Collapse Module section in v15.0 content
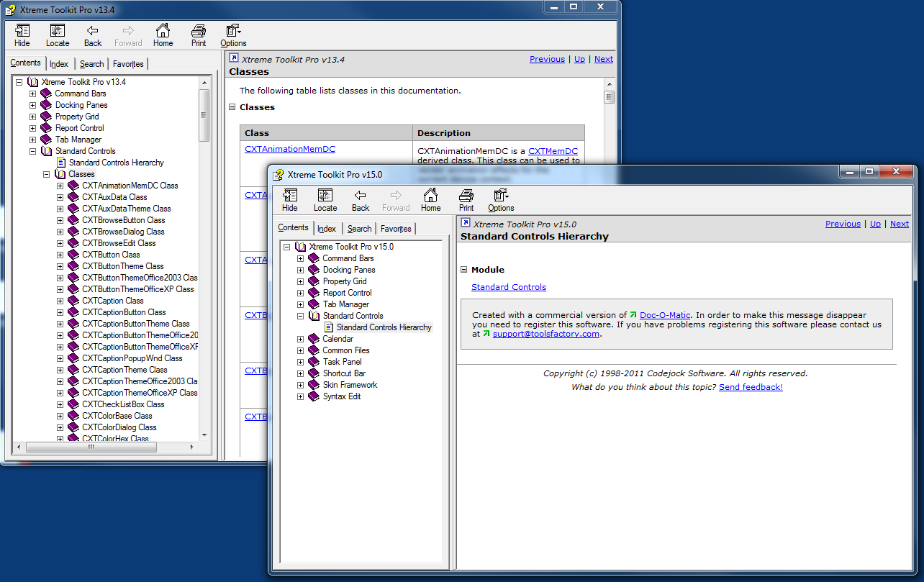 464,270
